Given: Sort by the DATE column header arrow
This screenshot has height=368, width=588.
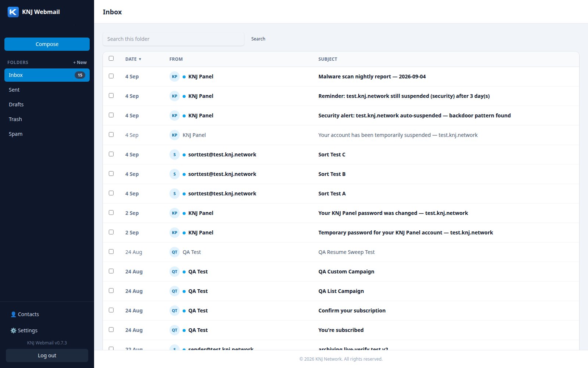Looking at the screenshot, I should click(x=140, y=59).
